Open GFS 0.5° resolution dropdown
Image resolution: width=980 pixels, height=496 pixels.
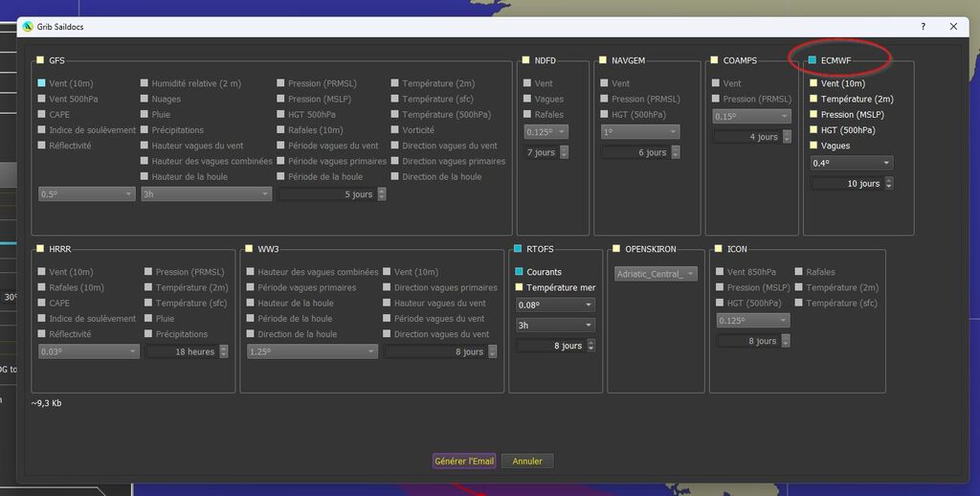[x=86, y=193]
